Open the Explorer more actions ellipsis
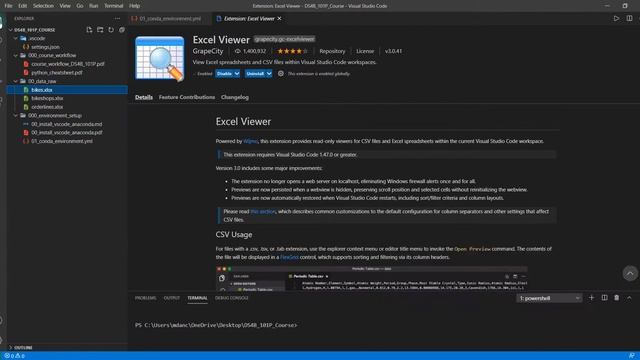The image size is (640, 360). coord(118,18)
